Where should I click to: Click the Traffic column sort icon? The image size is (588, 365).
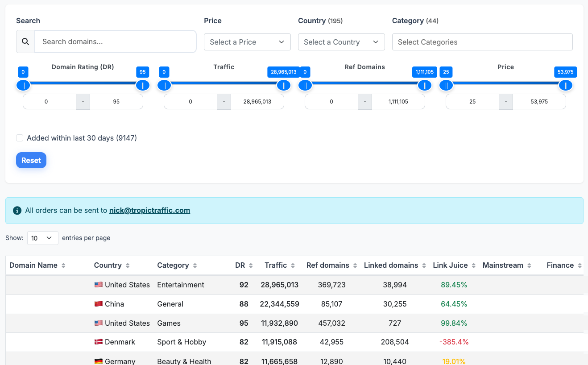[293, 265]
